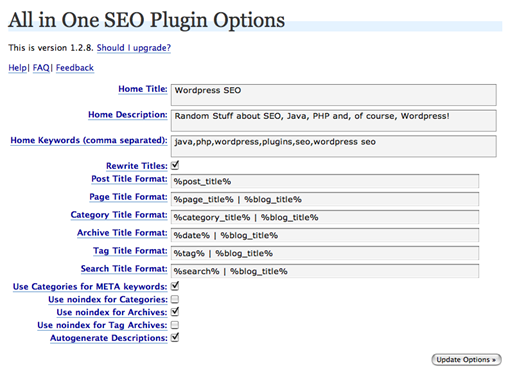Viewport: 510px width, 382px height.
Task: Toggle the Rewrite Titles checkbox
Action: pyautogui.click(x=175, y=166)
